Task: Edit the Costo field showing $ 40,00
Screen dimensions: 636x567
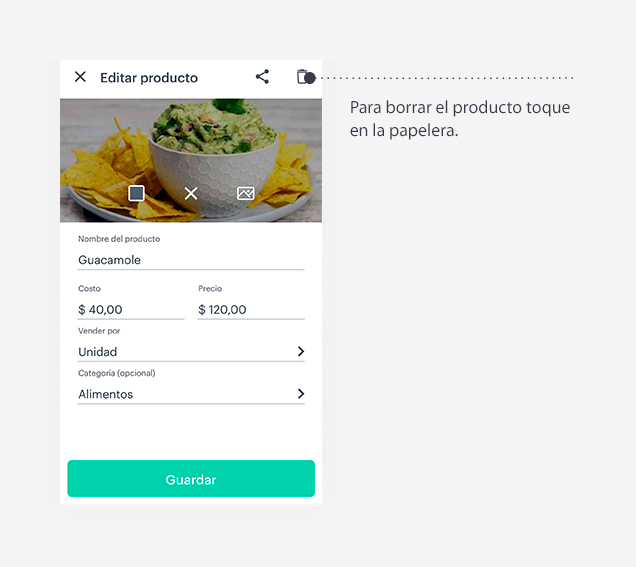Action: 131,310
